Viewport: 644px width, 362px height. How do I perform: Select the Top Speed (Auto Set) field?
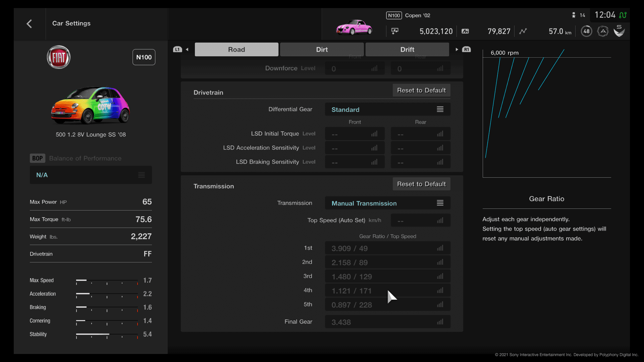421,220
